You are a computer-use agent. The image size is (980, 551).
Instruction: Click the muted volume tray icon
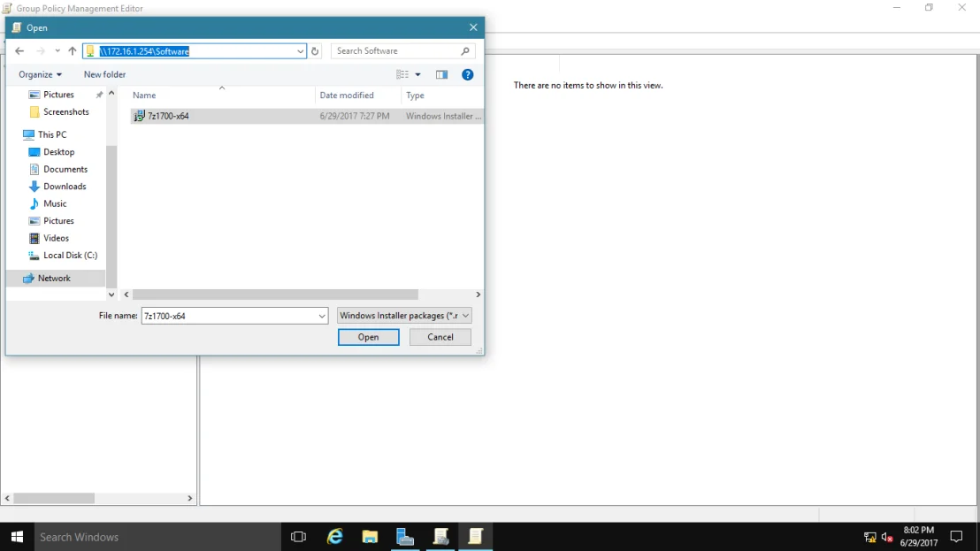pos(886,537)
